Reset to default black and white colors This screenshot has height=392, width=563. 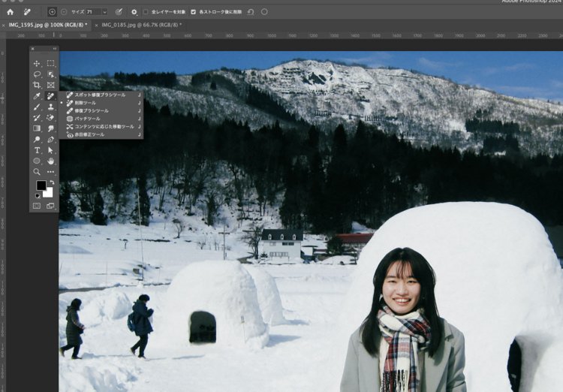tap(38, 196)
